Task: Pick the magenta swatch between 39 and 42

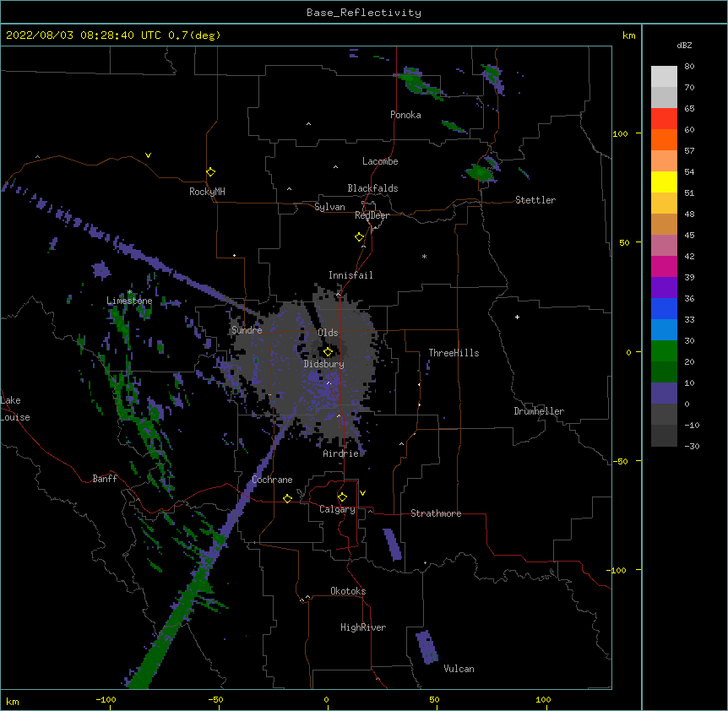Action: pos(664,266)
